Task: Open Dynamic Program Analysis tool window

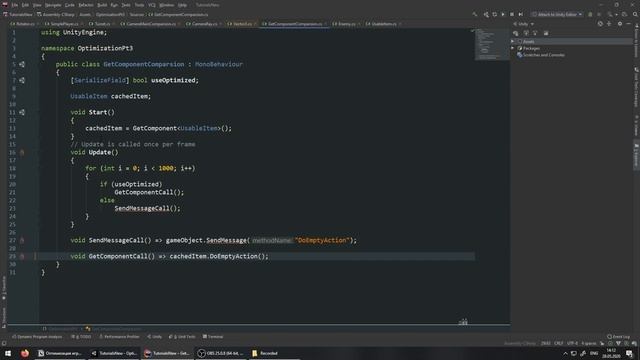Action: (37, 337)
